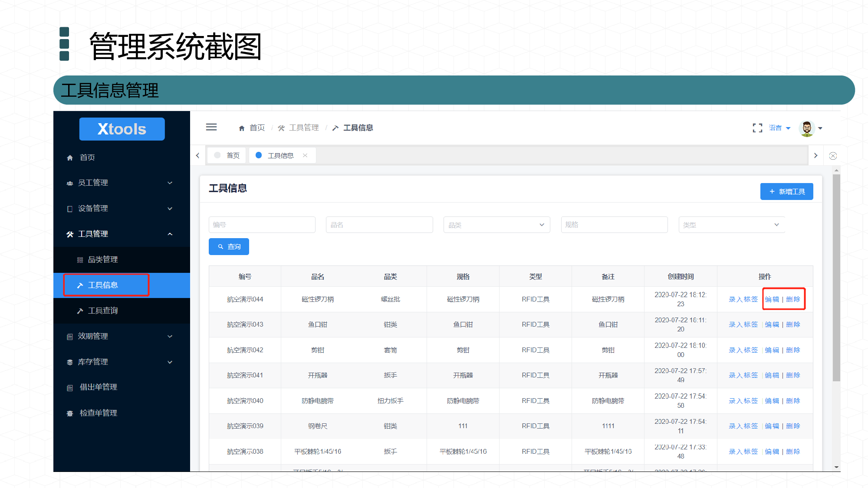Click the scrollbar down arrow
Viewport: 868px width, 488px height.
836,467
